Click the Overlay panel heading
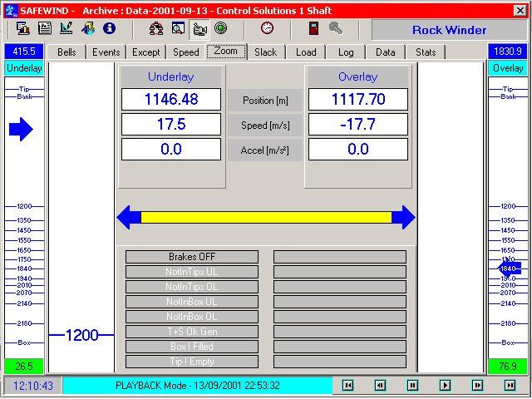This screenshot has width=532, height=399. (x=358, y=76)
